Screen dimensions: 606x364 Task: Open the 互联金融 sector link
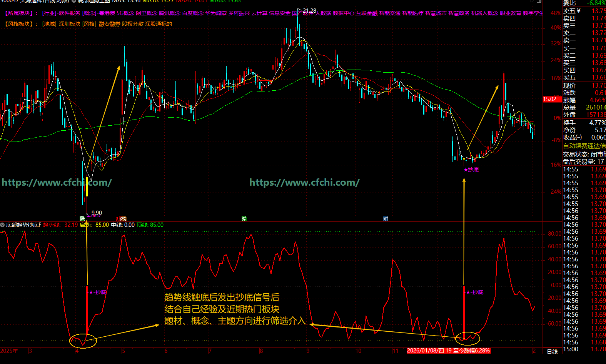tap(367, 13)
